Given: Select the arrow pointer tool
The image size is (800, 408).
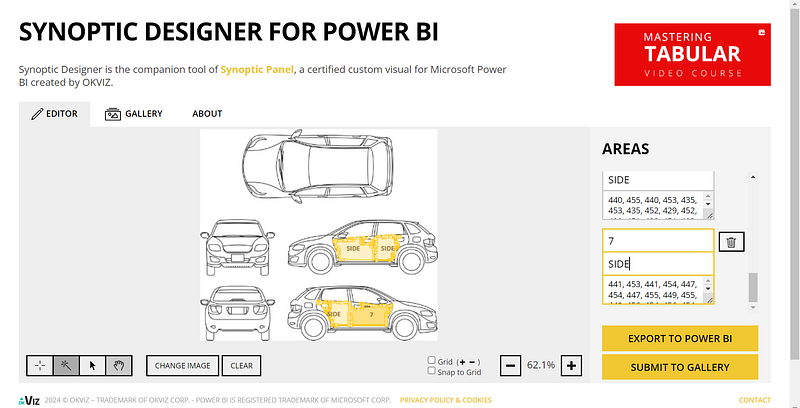Looking at the screenshot, I should click(93, 366).
